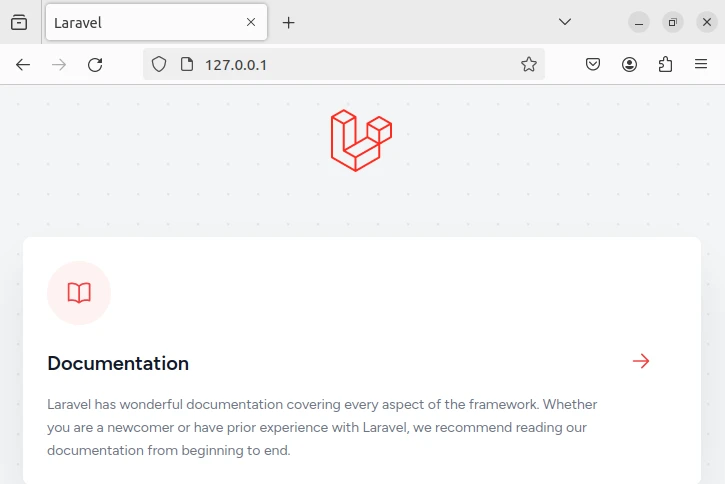Viewport: 725px width, 484px height.
Task: Expand the list all tabs dropdown
Action: [x=565, y=22]
